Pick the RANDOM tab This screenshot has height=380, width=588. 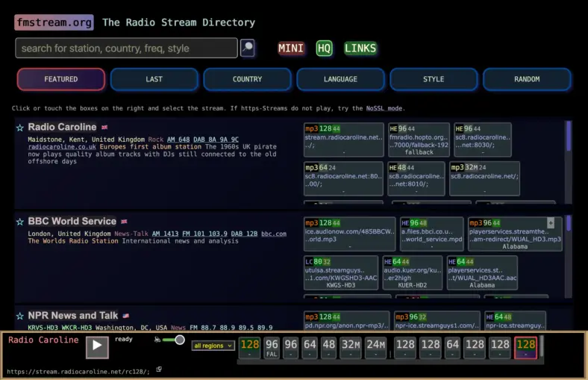527,79
